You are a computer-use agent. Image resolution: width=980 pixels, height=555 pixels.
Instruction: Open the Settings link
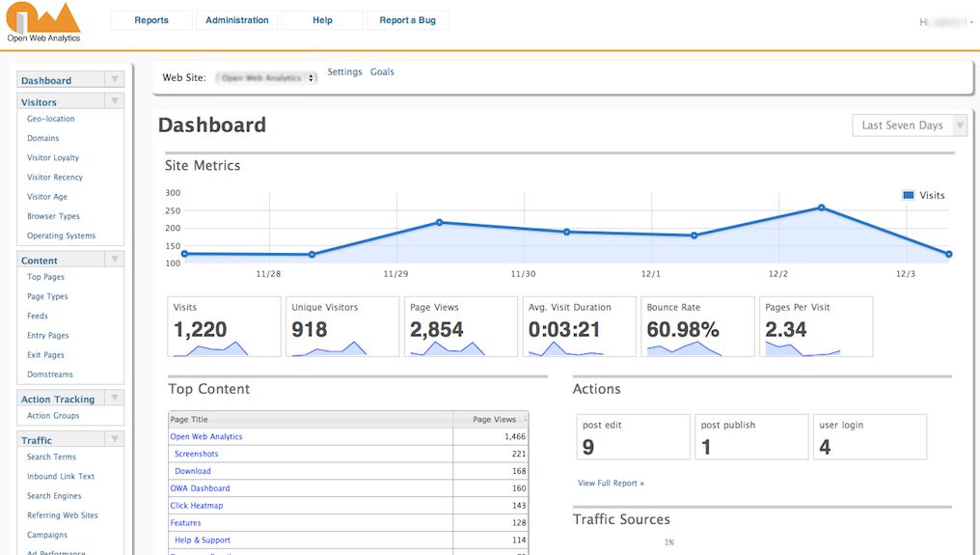click(x=345, y=72)
